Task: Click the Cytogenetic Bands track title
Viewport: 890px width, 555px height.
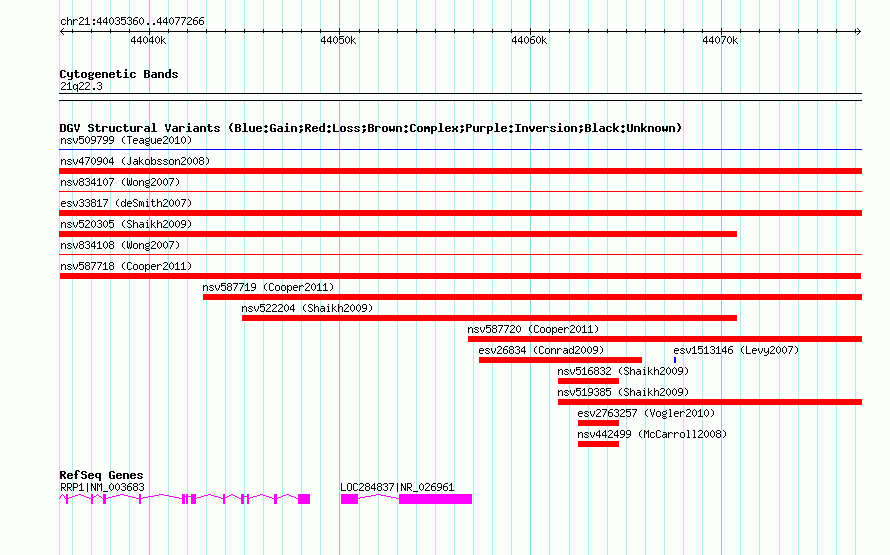Action: (119, 74)
